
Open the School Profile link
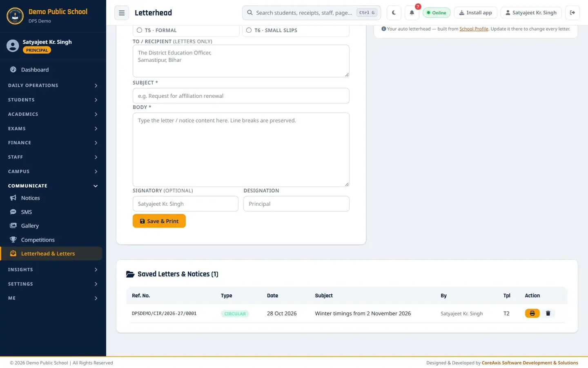474,29
